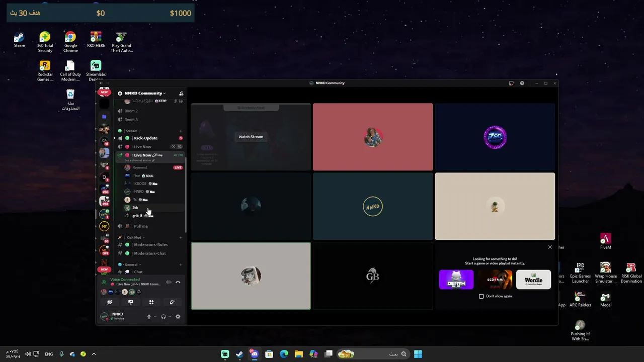Screen dimensions: 644x362
Task: Click the Watch Stream button
Action: pos(251,137)
